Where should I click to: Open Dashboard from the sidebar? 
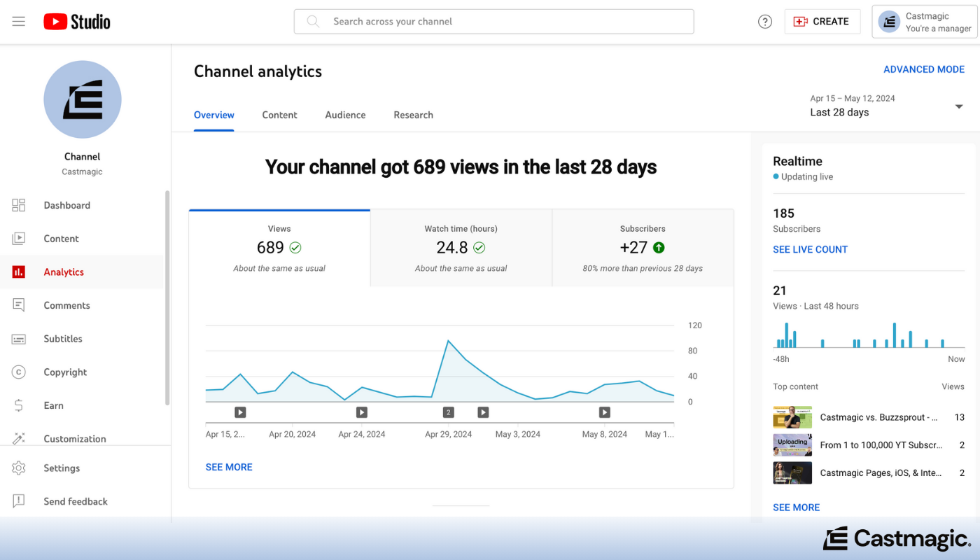(67, 205)
